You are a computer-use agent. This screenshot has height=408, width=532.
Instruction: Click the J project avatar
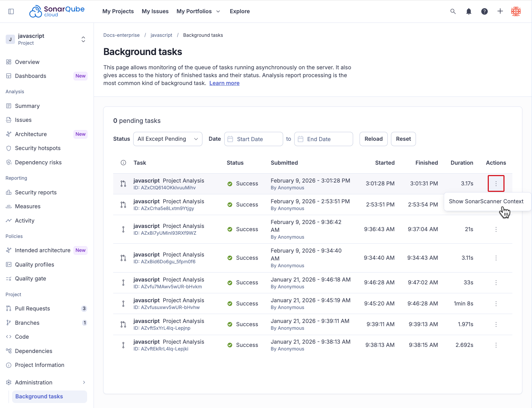pos(10,39)
